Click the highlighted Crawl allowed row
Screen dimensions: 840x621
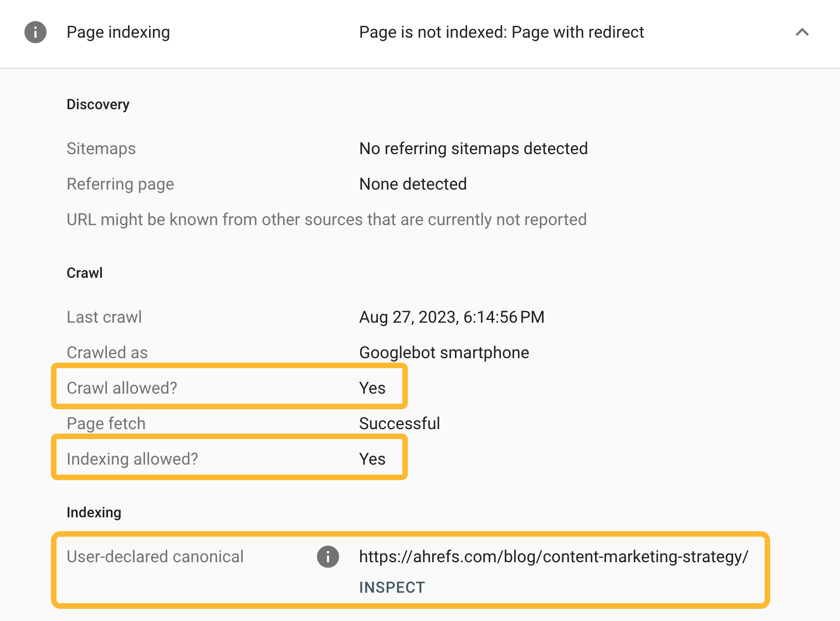click(x=229, y=387)
